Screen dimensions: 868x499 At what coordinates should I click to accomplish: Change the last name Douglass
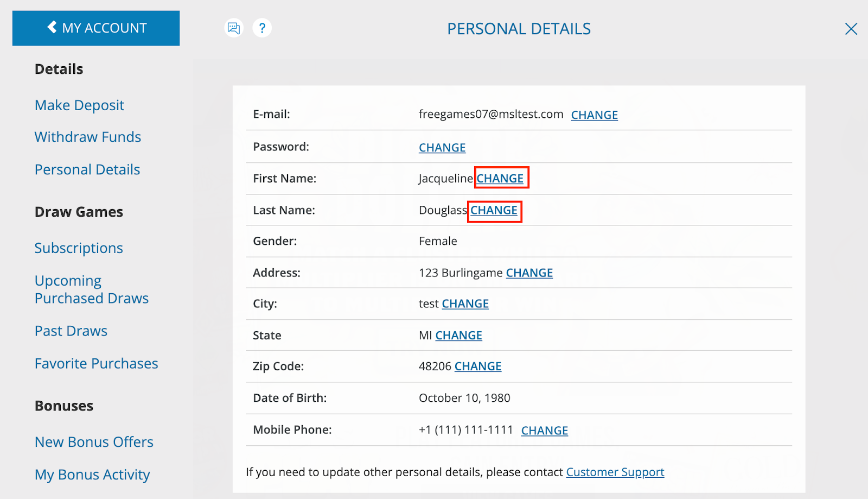pyautogui.click(x=494, y=211)
